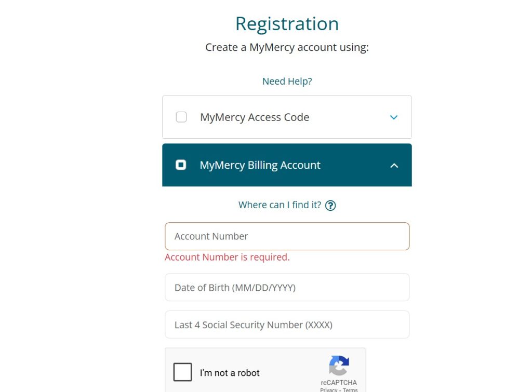
Task: Click the Account Number is required error
Action: [x=227, y=258]
